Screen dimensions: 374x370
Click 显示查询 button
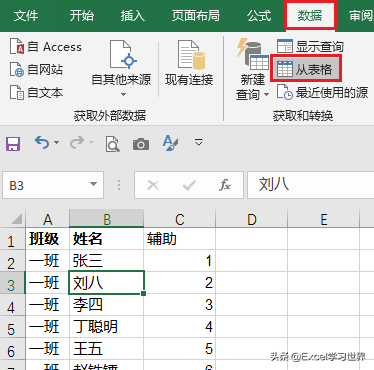310,46
